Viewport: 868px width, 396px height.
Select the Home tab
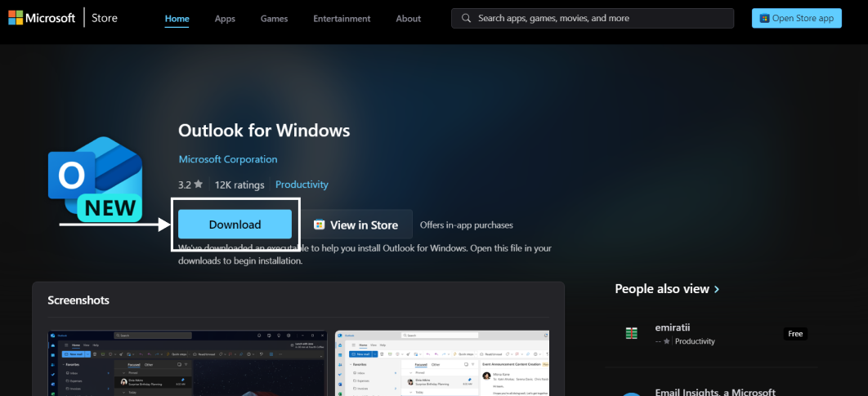(177, 18)
